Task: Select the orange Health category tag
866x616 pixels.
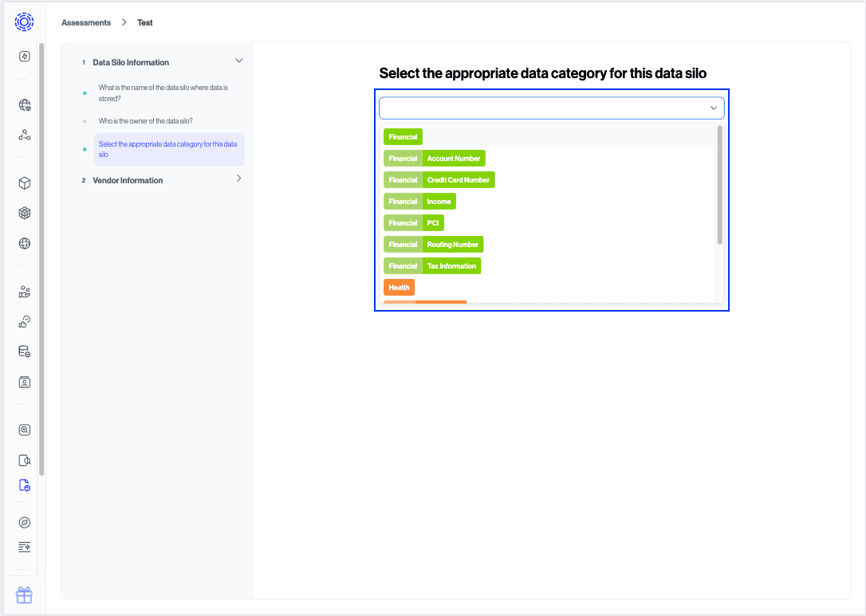Action: click(x=399, y=287)
